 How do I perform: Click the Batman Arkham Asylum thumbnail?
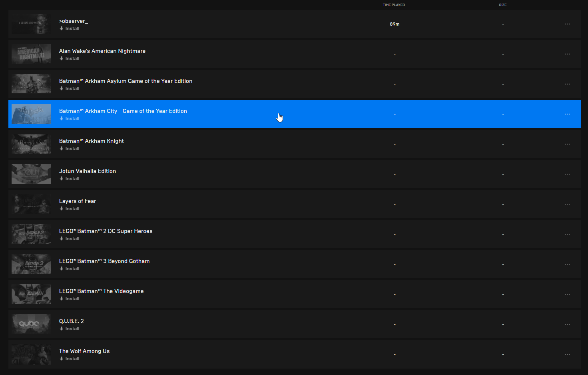31,84
